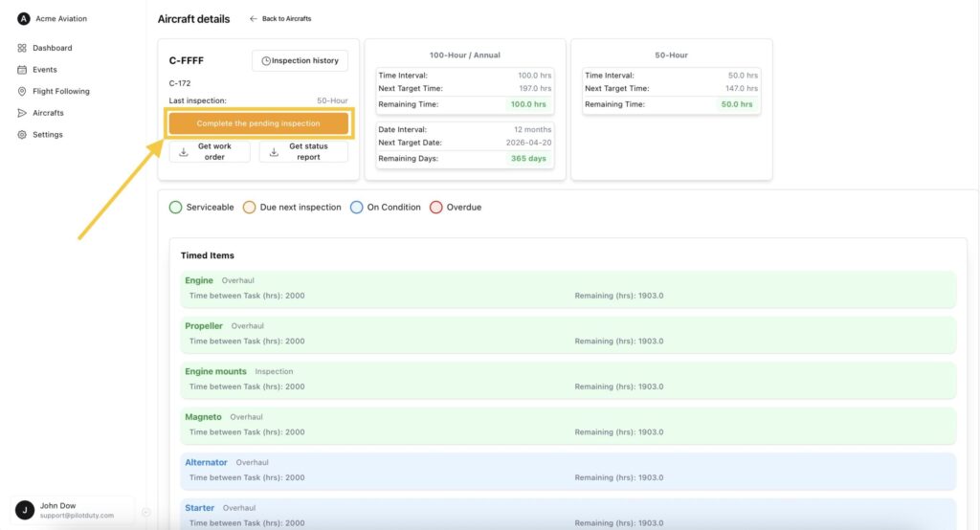Go back via Back to Aircrafts link
The width and height of the screenshot is (980, 530).
click(x=280, y=19)
